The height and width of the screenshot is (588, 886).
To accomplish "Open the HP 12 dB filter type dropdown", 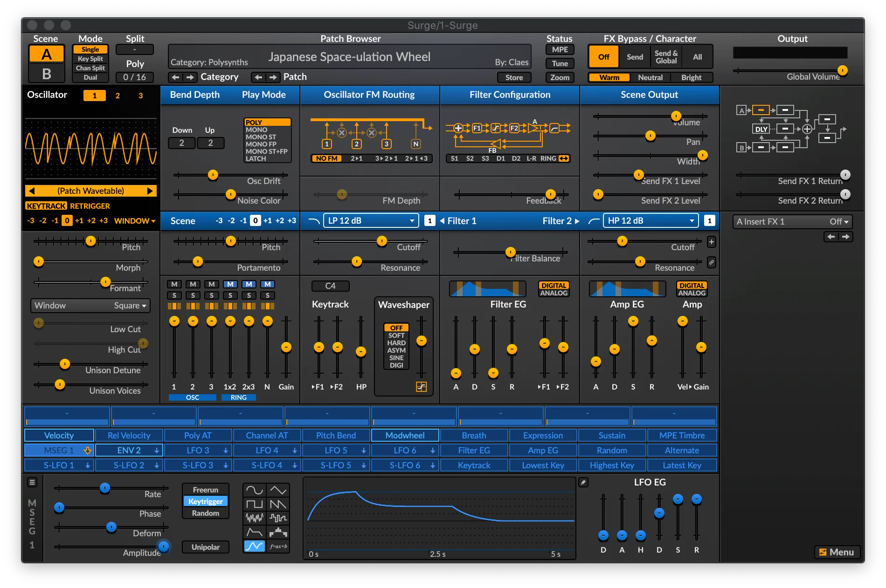I will click(651, 220).
